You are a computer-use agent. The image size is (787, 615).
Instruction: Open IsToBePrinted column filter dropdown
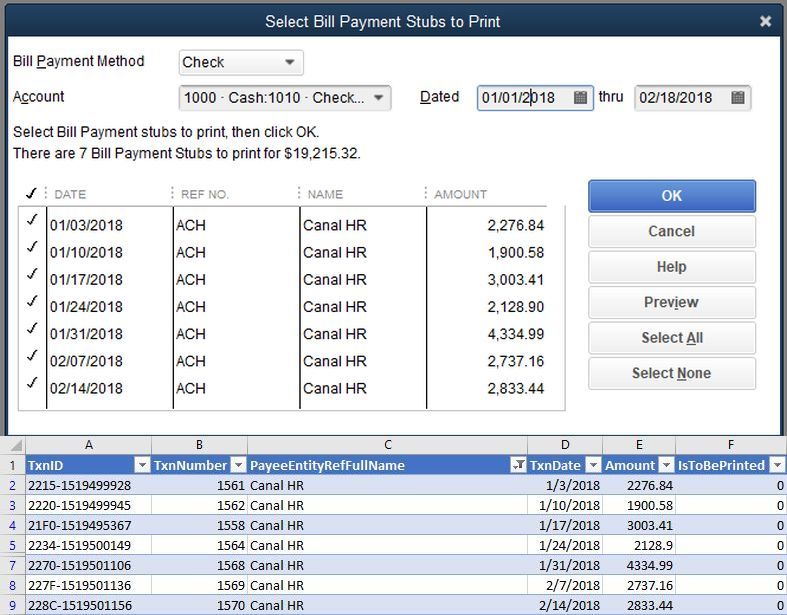(777, 465)
